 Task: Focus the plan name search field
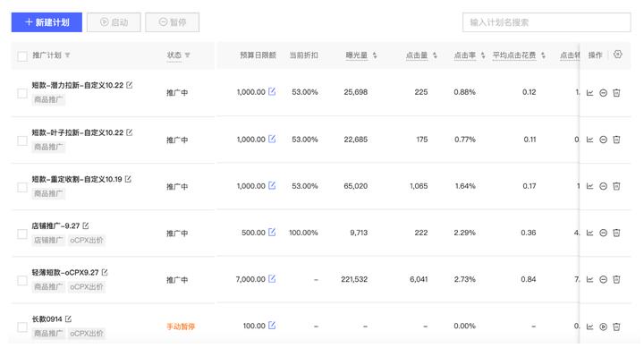click(547, 22)
